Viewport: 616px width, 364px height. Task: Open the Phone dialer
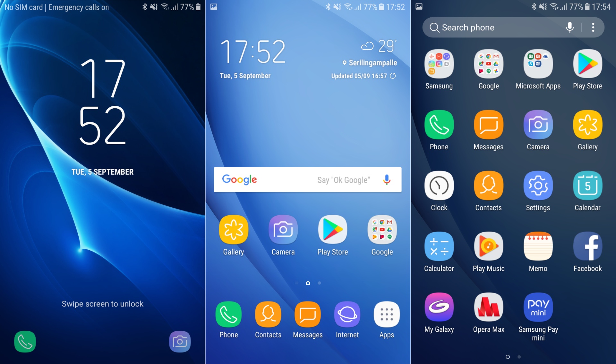[229, 318]
